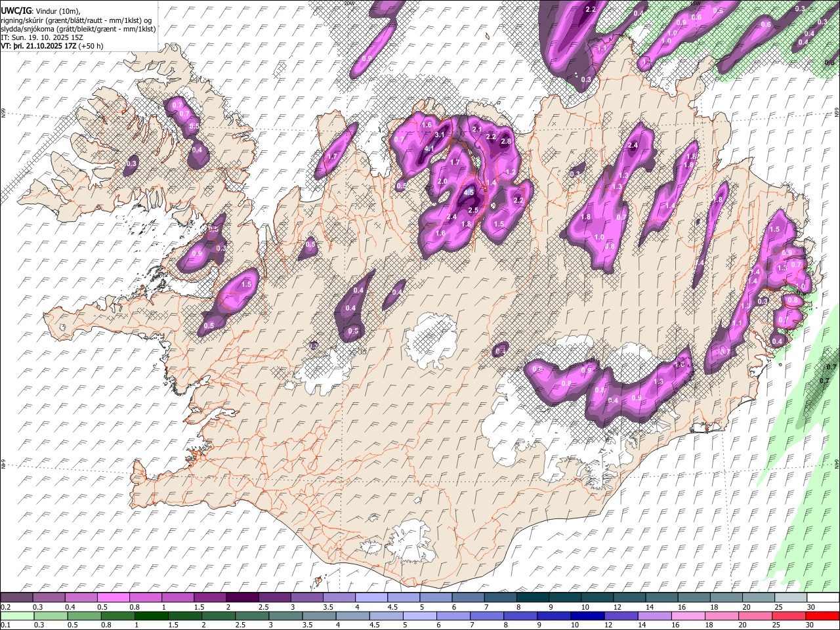Click the 3.1 snowfall value on the map

[x=440, y=135]
